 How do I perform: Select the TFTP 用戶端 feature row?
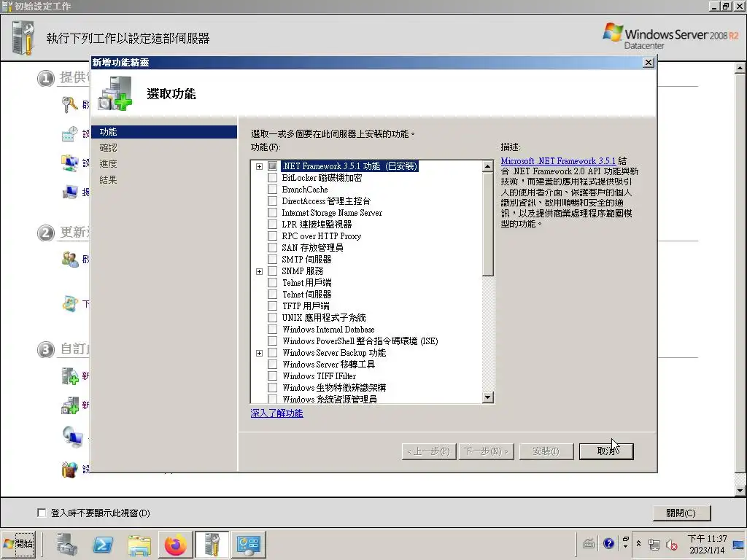[x=306, y=306]
